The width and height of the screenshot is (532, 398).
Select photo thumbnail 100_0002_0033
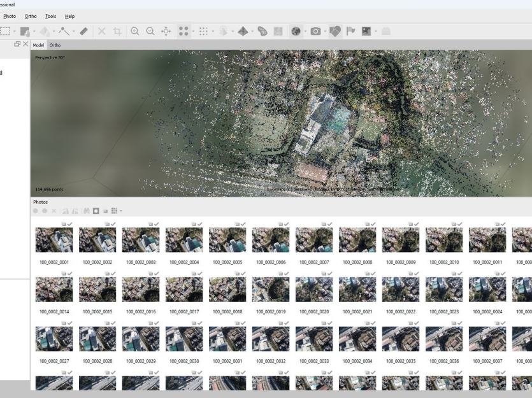pos(314,339)
